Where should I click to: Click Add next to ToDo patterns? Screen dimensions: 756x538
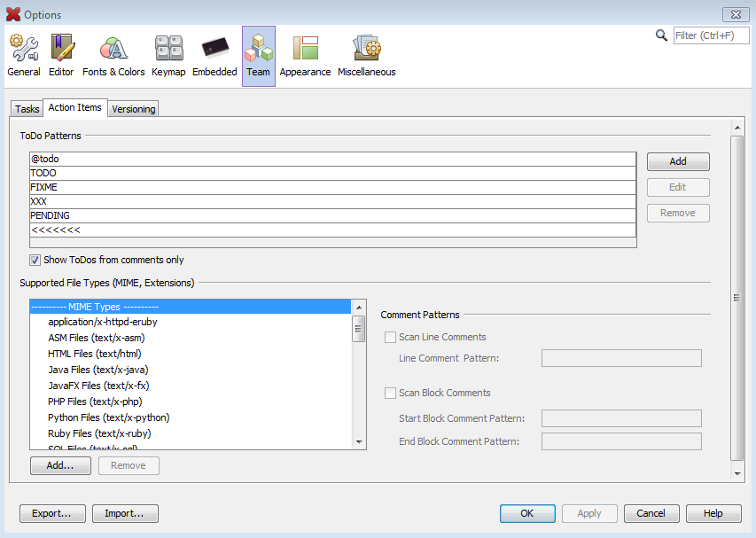pyautogui.click(x=678, y=161)
